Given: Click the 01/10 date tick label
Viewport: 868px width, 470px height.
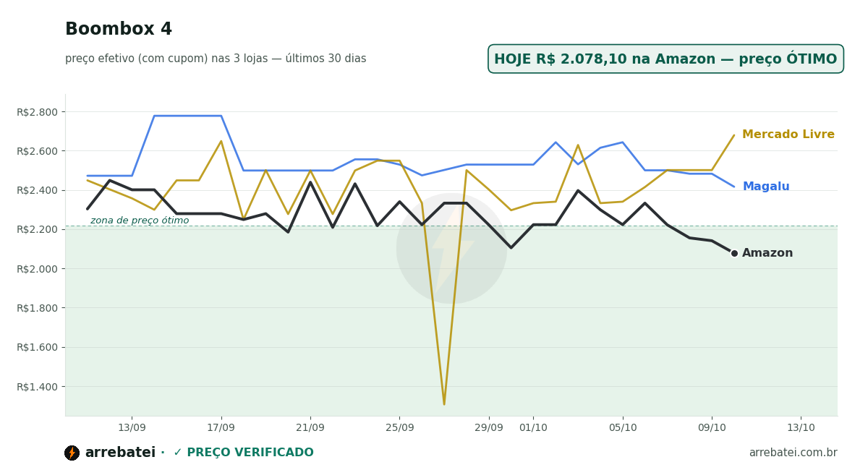Looking at the screenshot, I should tap(533, 428).
